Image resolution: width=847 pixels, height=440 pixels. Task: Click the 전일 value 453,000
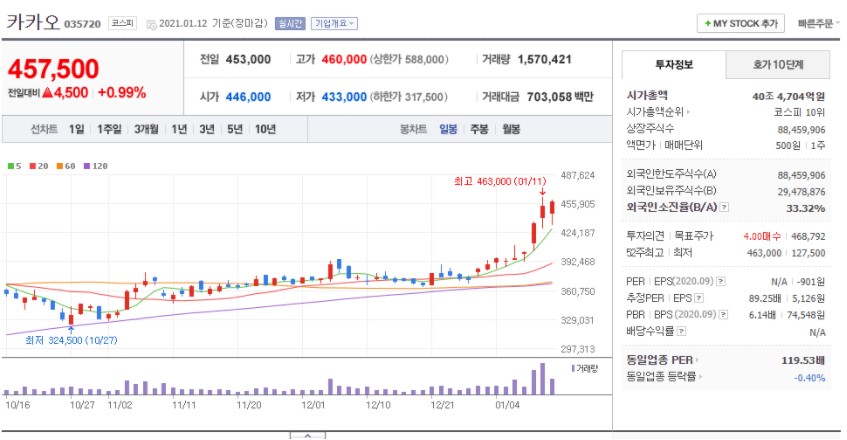point(248,60)
